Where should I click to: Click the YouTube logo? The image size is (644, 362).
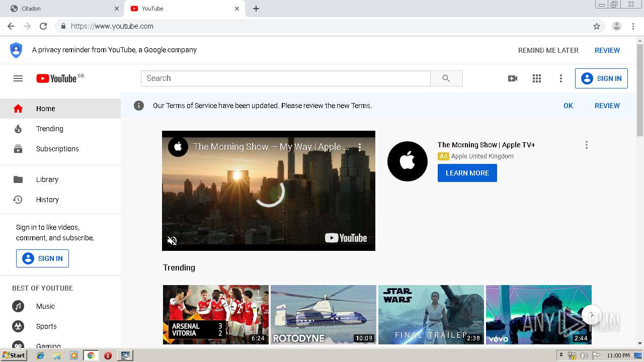[x=56, y=78]
